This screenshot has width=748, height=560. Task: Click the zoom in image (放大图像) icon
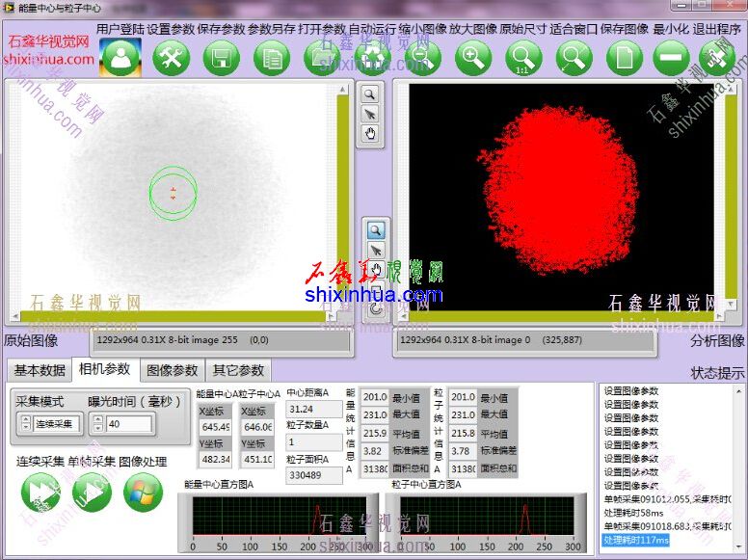(472, 59)
